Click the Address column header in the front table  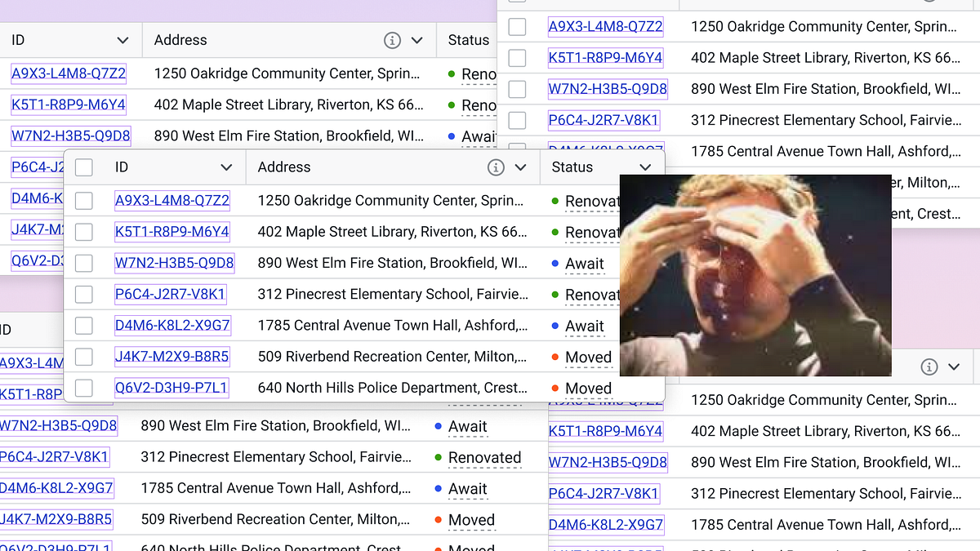284,167
